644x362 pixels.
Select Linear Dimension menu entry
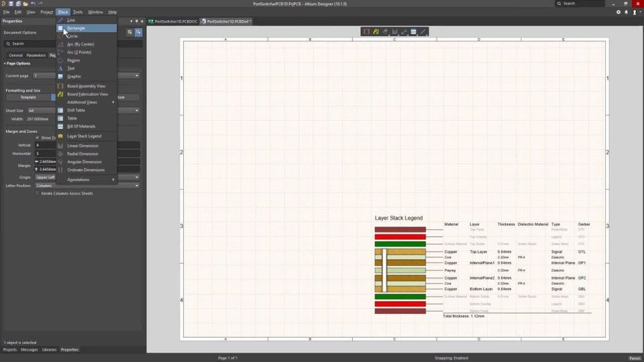87,145
